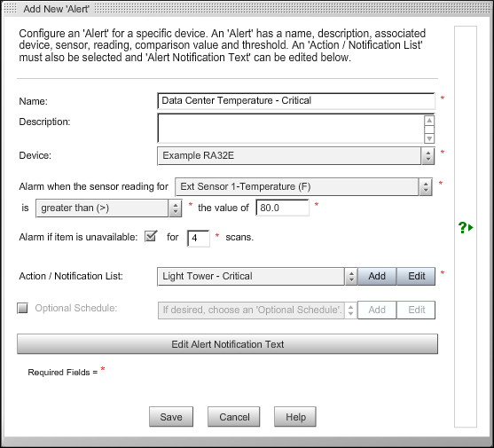Open the greater than comparison dropdown

point(109,208)
